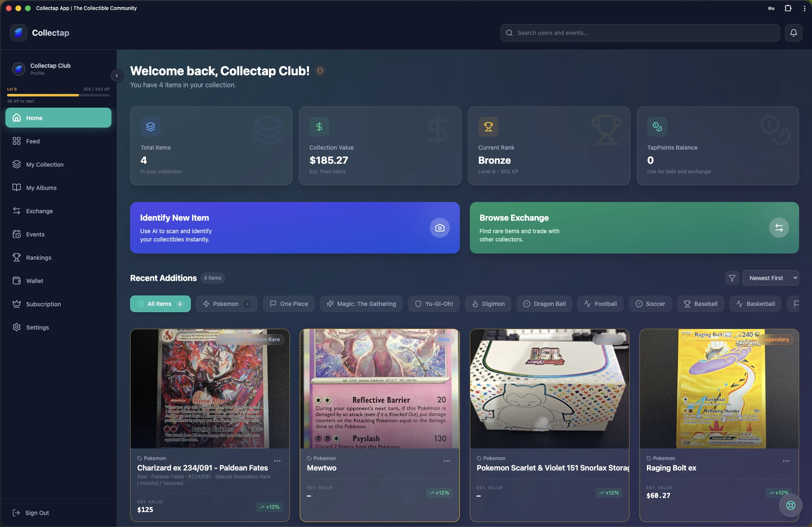Click the XP level progress bar
Screen dimensions: 812x527
(58, 95)
